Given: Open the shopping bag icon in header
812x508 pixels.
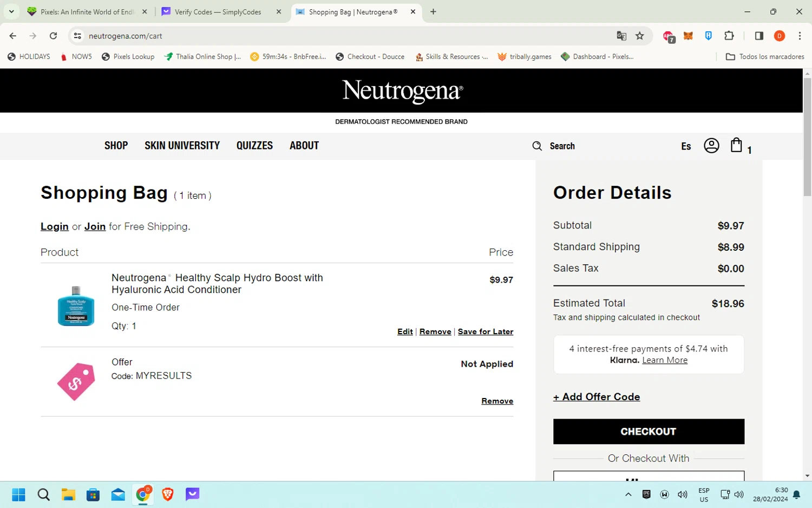Looking at the screenshot, I should (x=736, y=145).
